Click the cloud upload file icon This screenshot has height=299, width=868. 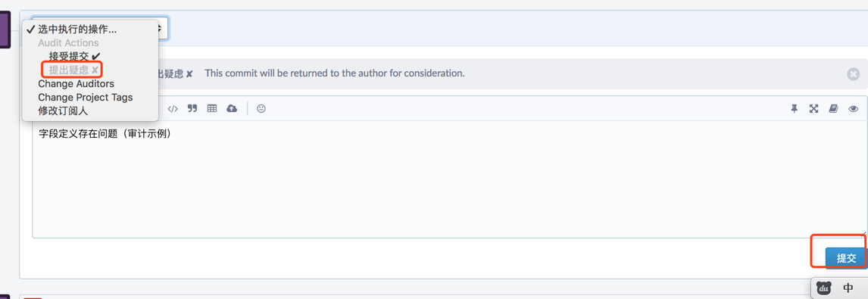pyautogui.click(x=232, y=108)
